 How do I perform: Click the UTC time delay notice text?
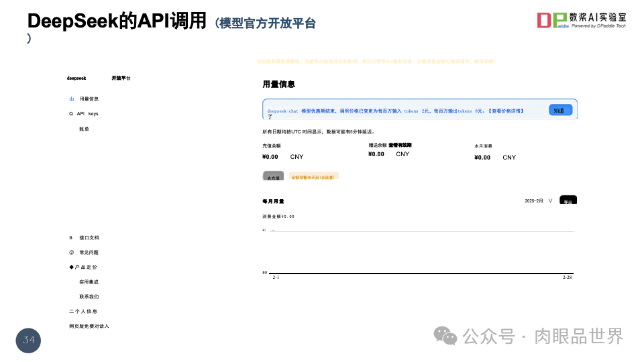(x=318, y=132)
